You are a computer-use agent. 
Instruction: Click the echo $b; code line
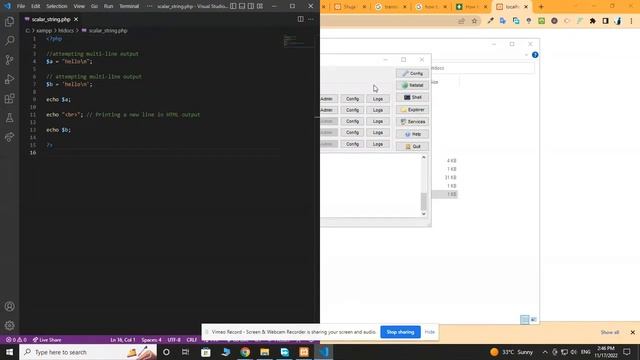pyautogui.click(x=58, y=130)
